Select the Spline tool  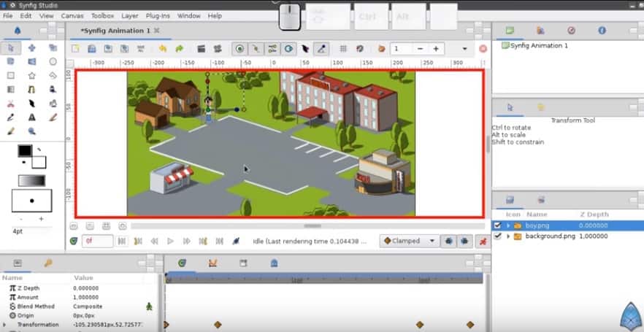point(32,89)
